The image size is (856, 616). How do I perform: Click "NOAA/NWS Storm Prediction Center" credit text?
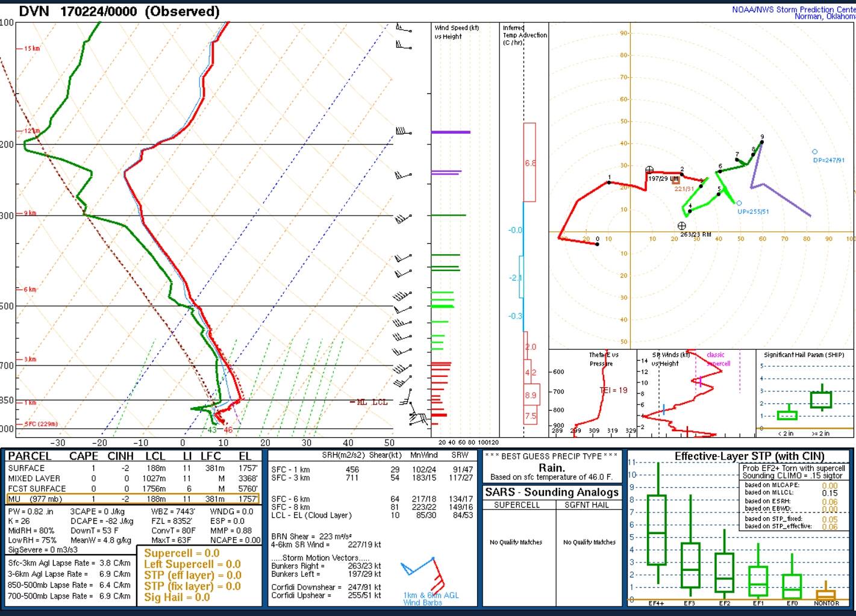click(x=793, y=10)
